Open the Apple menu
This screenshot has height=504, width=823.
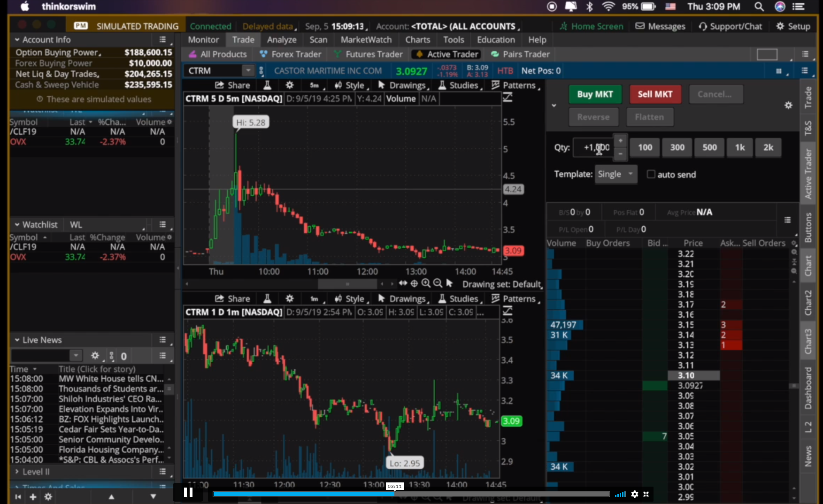[x=25, y=7]
